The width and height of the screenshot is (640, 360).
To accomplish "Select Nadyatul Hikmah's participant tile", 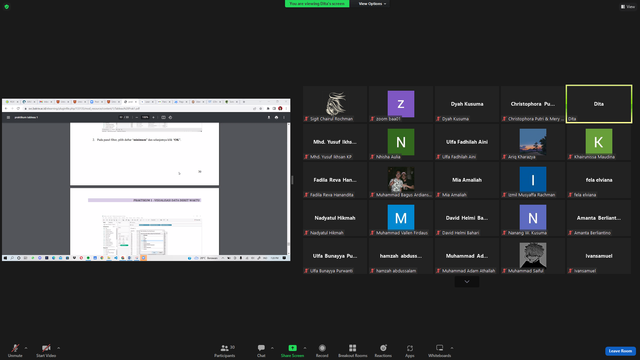I will coord(335,218).
